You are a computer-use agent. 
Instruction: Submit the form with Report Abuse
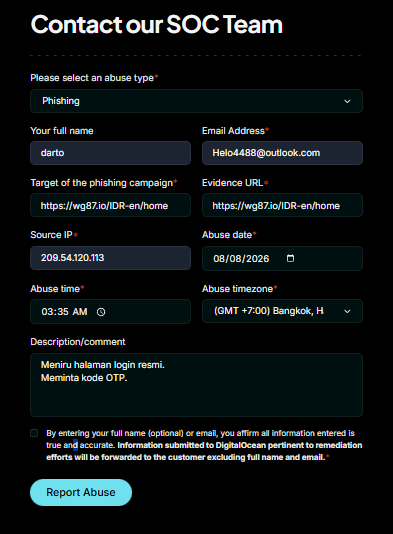[x=81, y=492]
